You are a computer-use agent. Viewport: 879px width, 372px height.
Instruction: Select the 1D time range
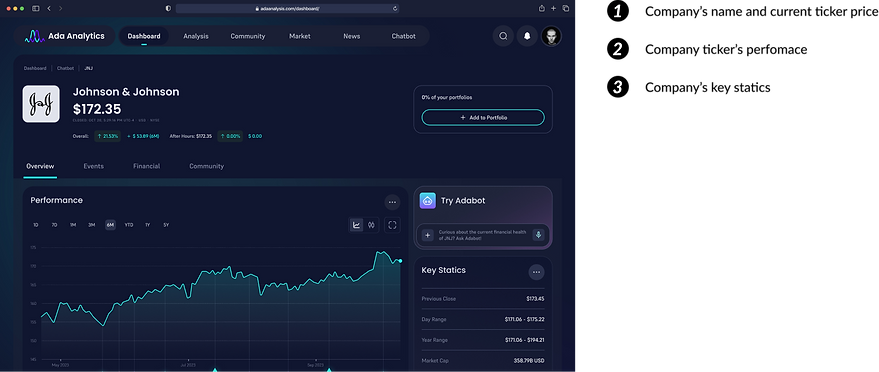tap(36, 225)
